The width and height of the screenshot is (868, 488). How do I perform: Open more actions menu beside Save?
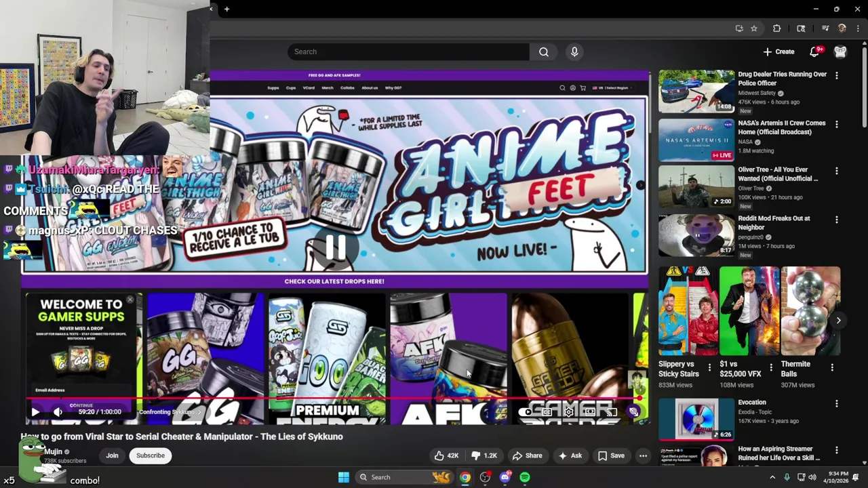(643, 455)
